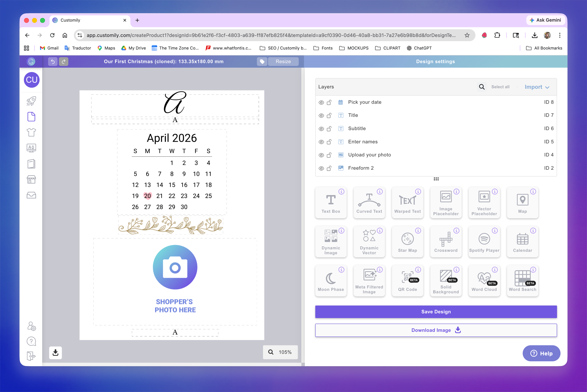587x392 pixels.
Task: Click the Save Design button
Action: (436, 312)
